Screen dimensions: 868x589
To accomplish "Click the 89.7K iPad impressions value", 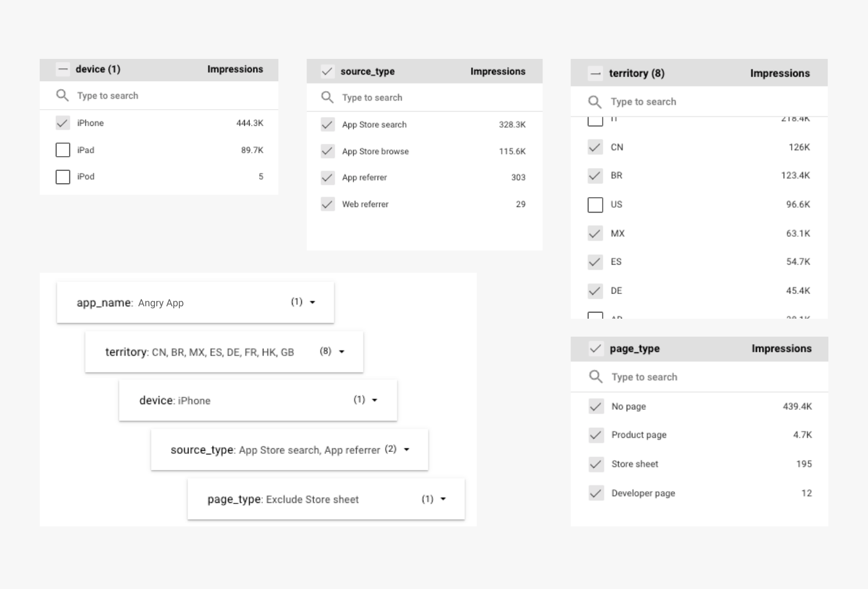I will [x=252, y=150].
